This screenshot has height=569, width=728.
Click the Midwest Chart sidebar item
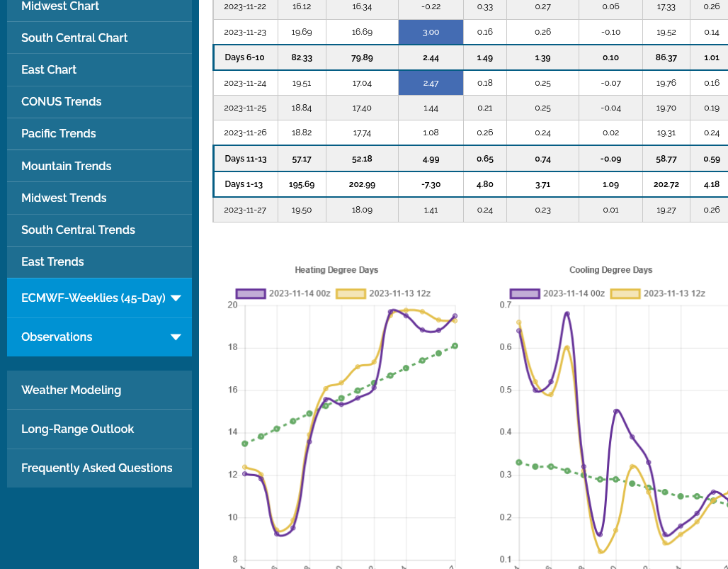coord(60,6)
